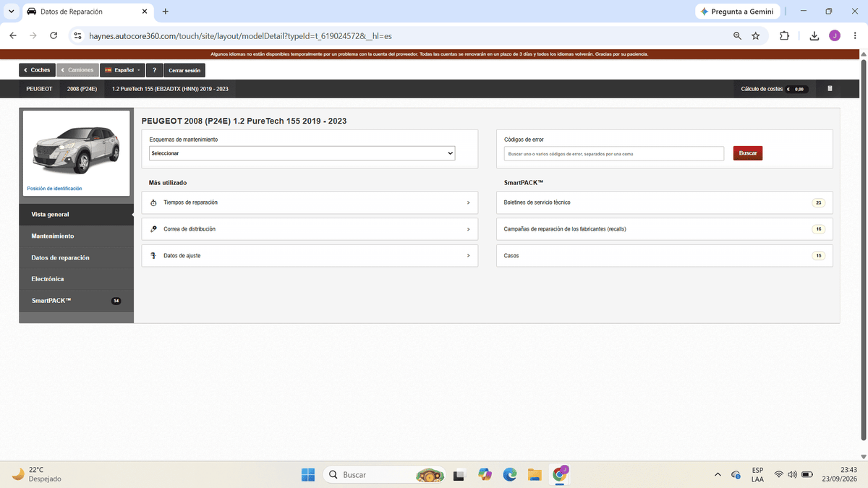
Task: Click the browser back arrow
Action: tap(13, 35)
